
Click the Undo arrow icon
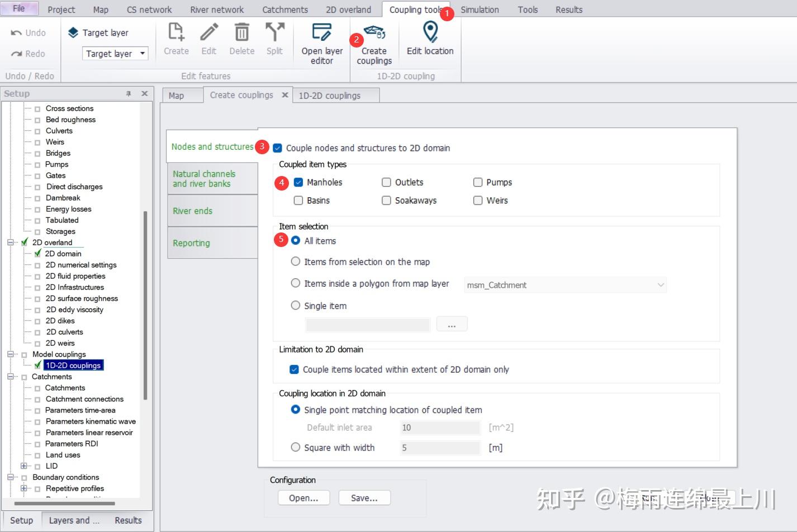16,33
